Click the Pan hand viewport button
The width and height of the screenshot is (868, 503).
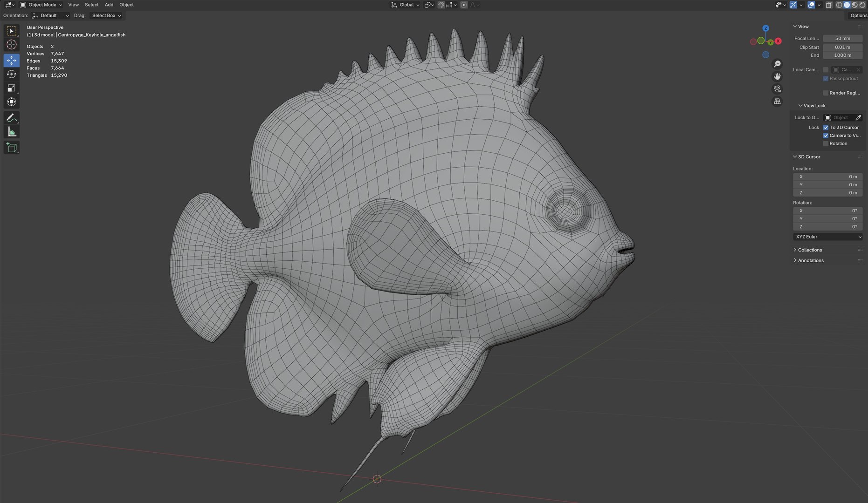777,76
